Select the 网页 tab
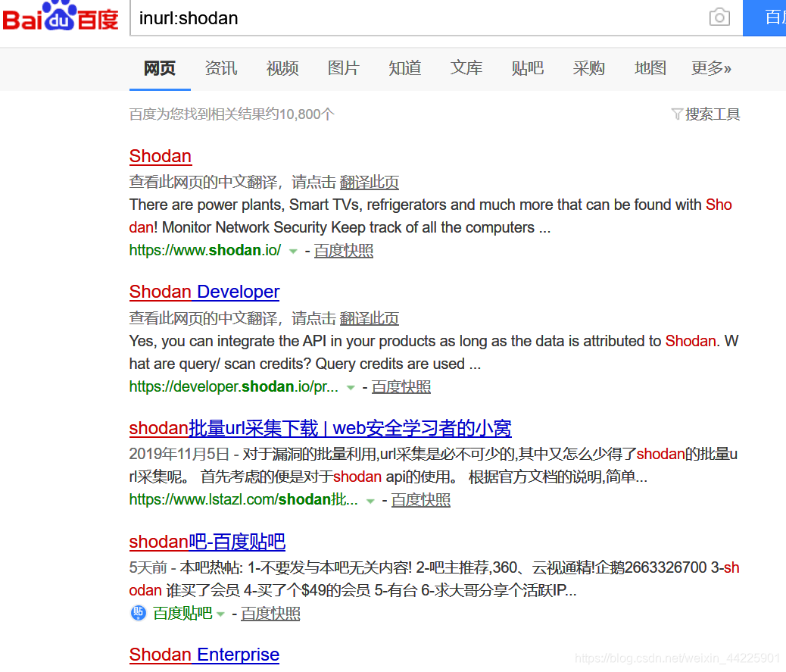 [x=160, y=67]
